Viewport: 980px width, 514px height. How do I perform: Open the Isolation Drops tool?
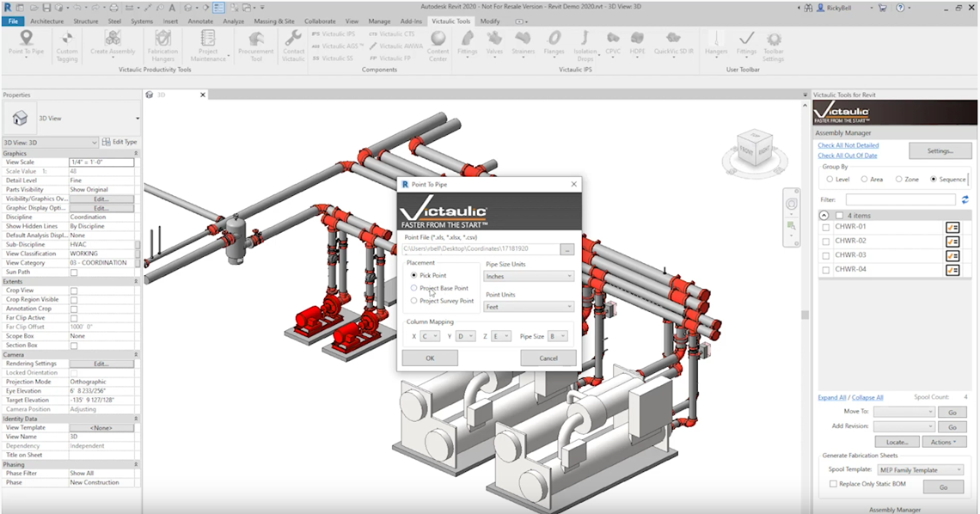(585, 46)
